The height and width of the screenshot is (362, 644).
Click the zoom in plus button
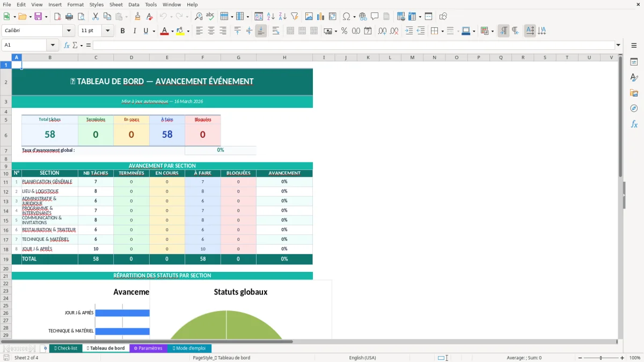622,358
